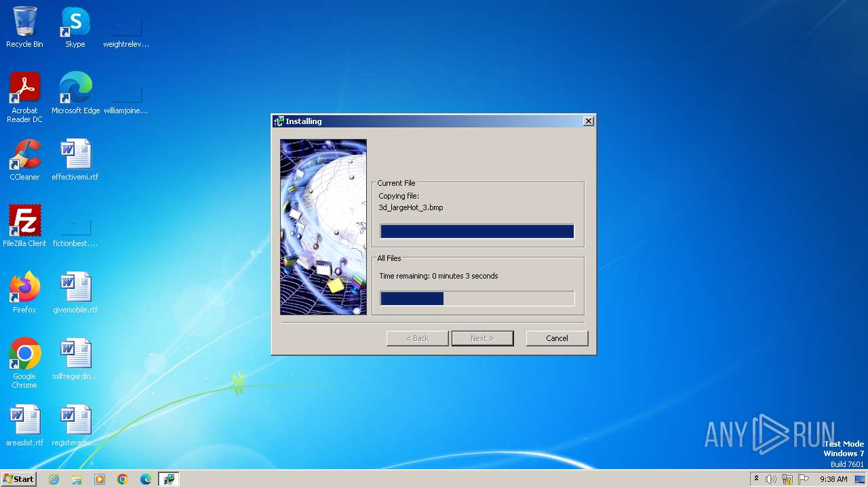Image resolution: width=868 pixels, height=488 pixels.
Task: Cancel the installation
Action: pyautogui.click(x=557, y=338)
